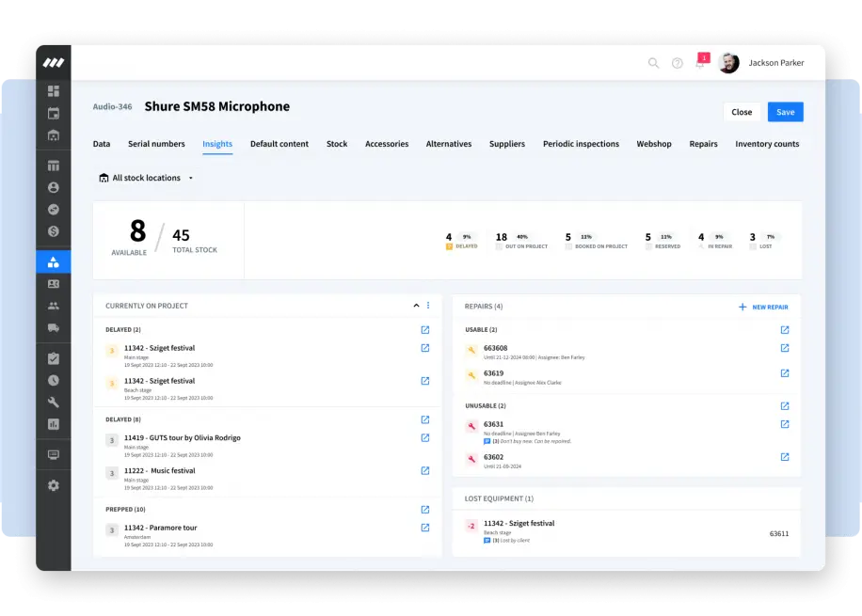Switch to the Repairs tab
The image size is (862, 616).
[x=703, y=144]
